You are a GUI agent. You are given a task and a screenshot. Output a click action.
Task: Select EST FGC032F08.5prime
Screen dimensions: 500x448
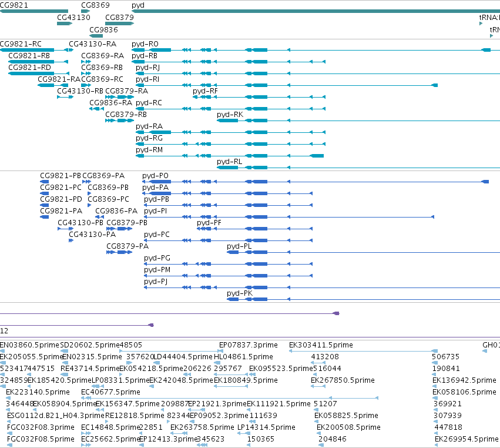pos(41,439)
